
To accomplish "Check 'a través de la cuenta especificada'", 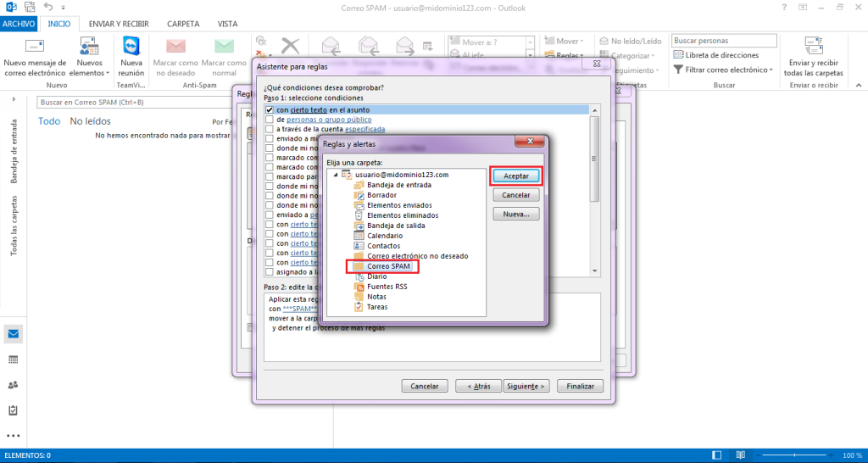I will (269, 129).
